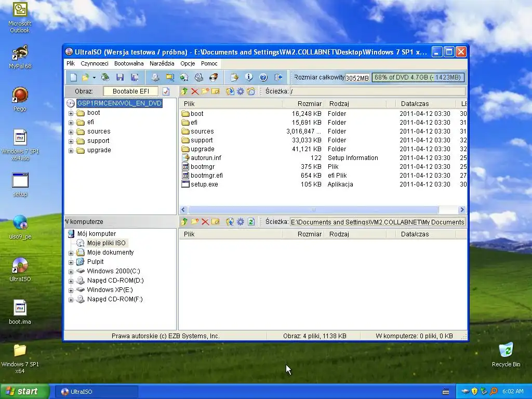The width and height of the screenshot is (532, 399).
Task: Click red Delete icon in local toolbar
Action: (x=205, y=221)
